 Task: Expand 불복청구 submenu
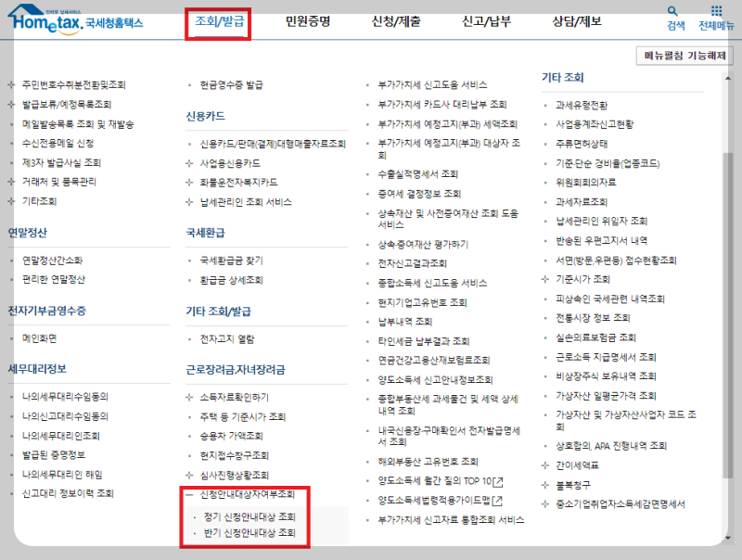545,485
